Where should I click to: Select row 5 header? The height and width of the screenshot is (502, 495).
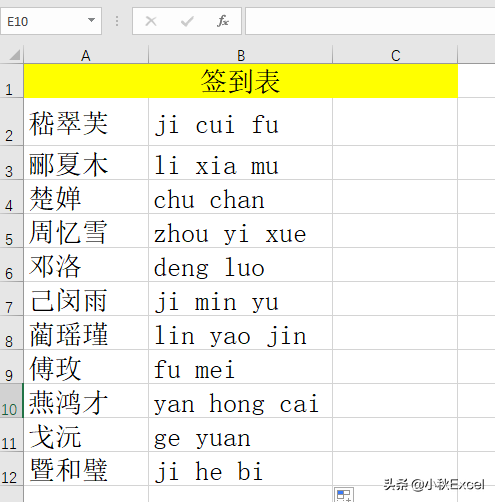[x=12, y=231]
